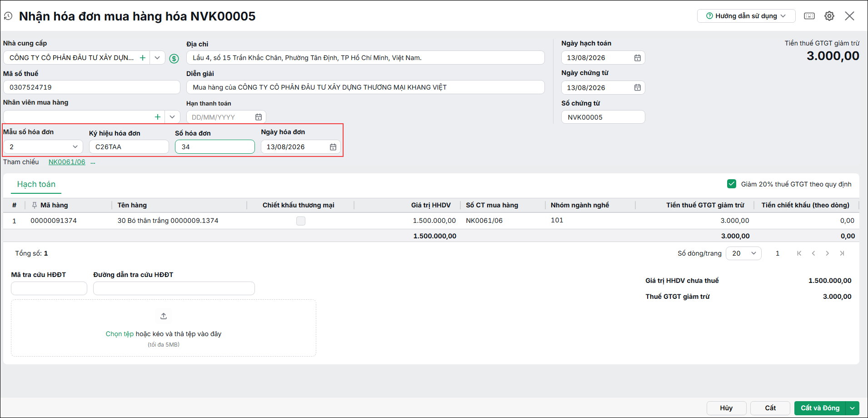
Task: Focus the Mã số thuế field
Action: 92,87
